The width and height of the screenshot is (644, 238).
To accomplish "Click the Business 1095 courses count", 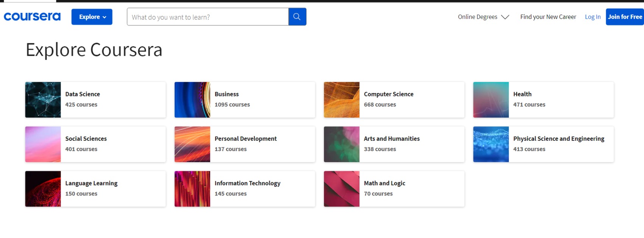I will (232, 105).
